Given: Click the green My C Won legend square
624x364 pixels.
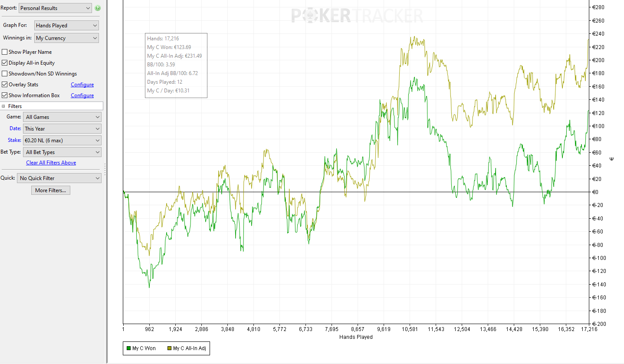Looking at the screenshot, I should point(128,348).
